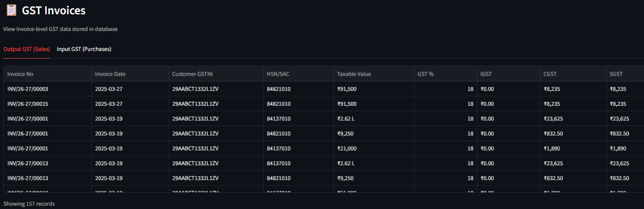
Task: Click the HSN/SAC column header
Action: coord(298,74)
